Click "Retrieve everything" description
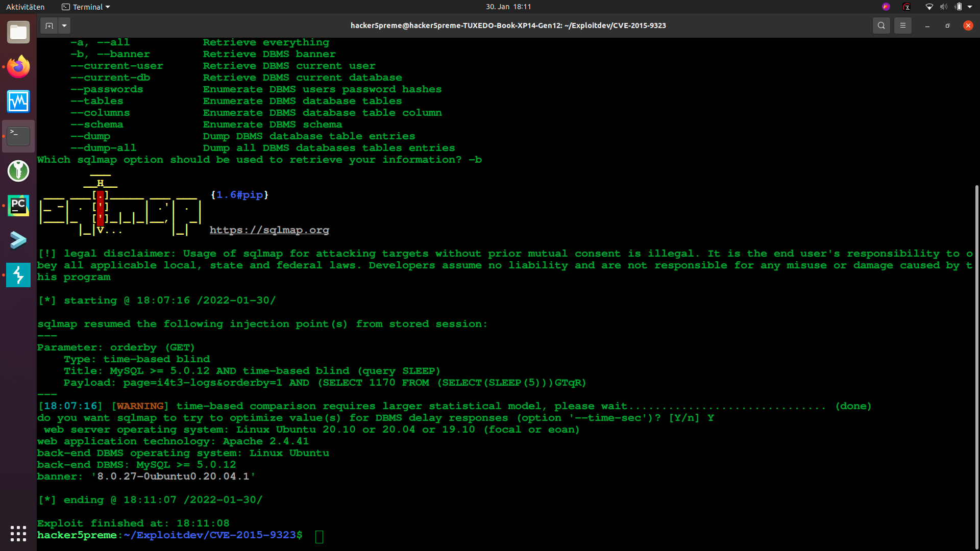This screenshot has width=980, height=551. 266,42
